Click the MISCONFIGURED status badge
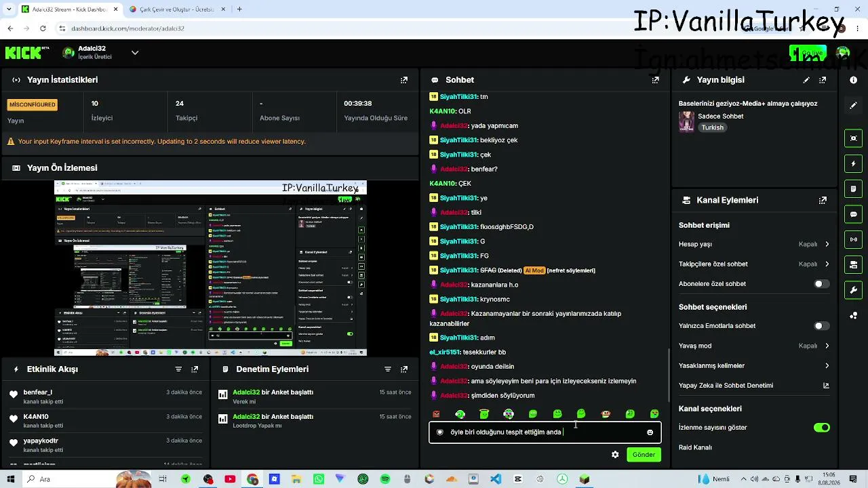 pyautogui.click(x=32, y=104)
